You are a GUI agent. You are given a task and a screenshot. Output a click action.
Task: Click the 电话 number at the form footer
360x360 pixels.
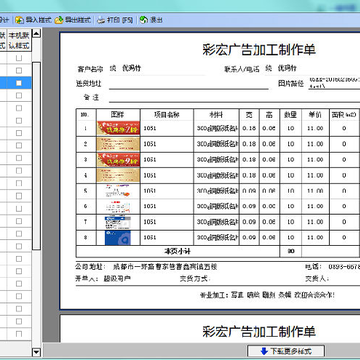click(344, 267)
